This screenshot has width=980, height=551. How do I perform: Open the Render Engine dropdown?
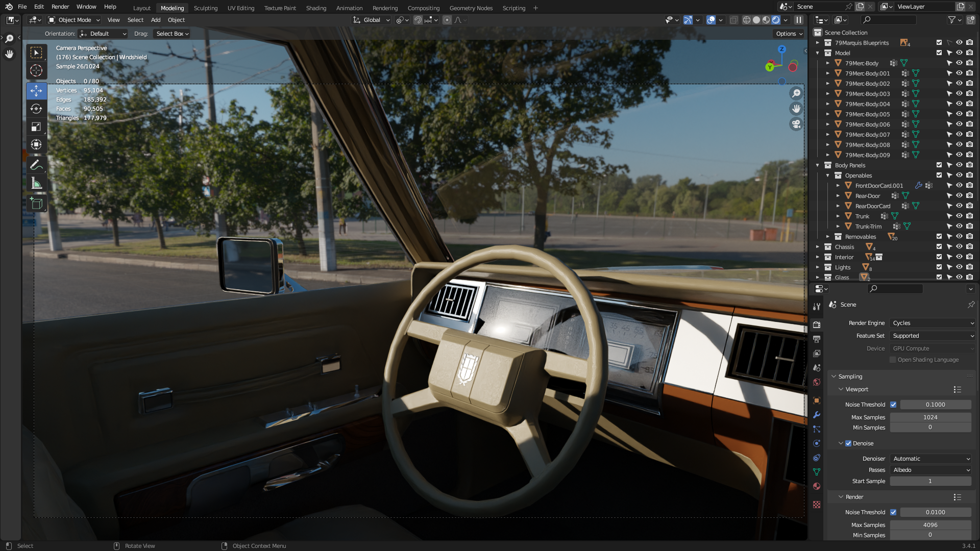point(933,323)
